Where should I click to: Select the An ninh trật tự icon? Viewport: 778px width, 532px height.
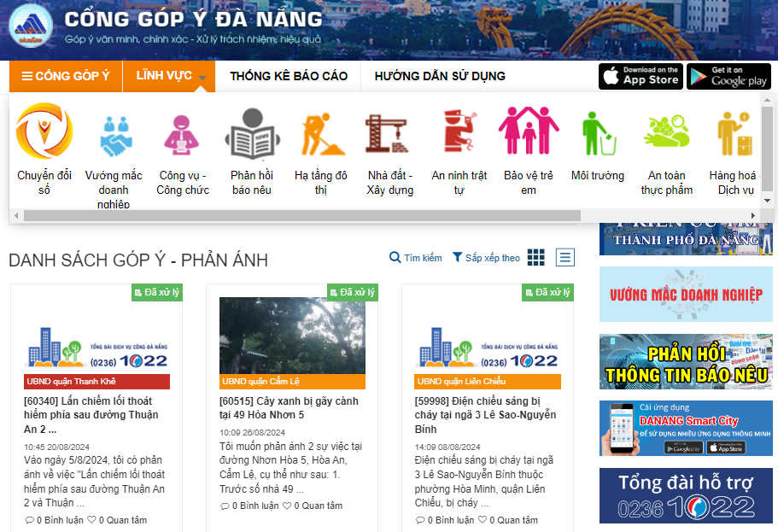coord(460,131)
